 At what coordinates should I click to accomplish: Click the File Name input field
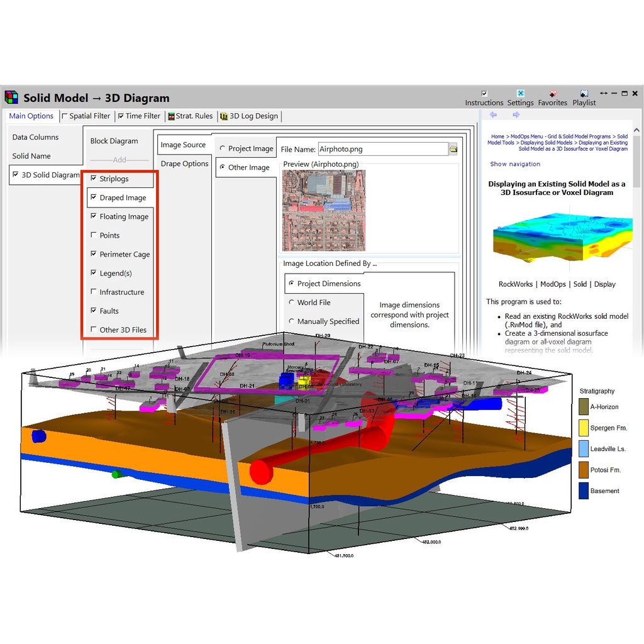pos(382,149)
